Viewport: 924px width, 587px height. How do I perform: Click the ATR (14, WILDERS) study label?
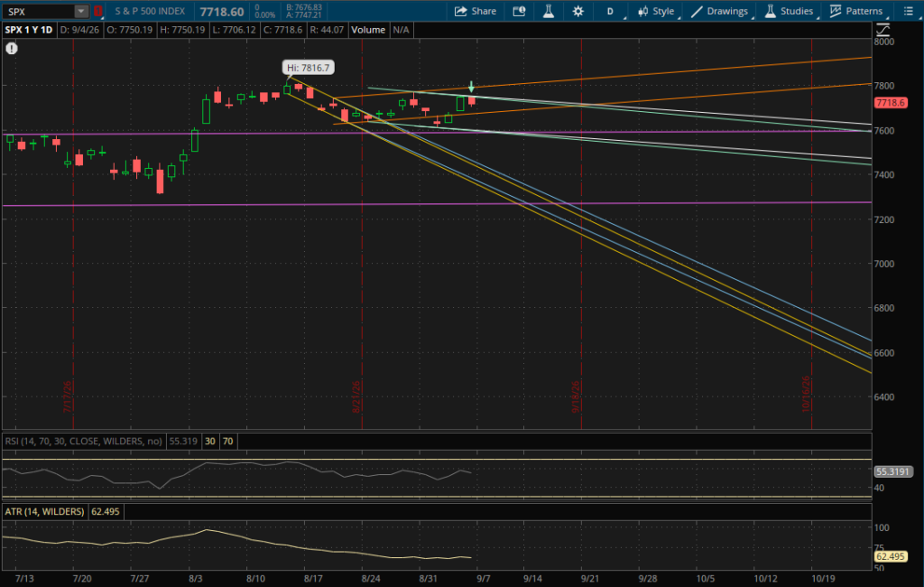[x=44, y=511]
